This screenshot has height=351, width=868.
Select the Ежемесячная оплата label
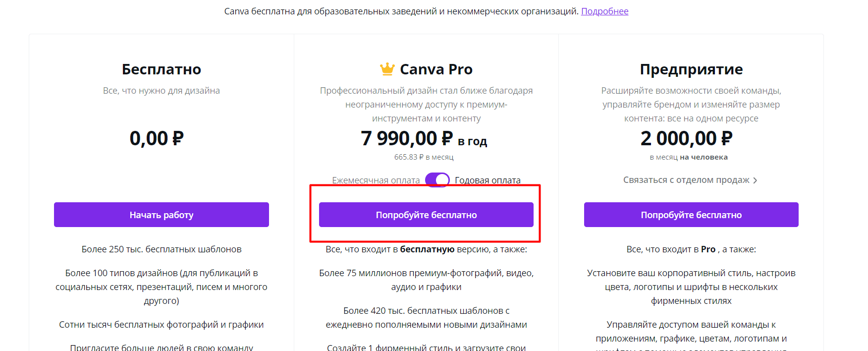click(376, 180)
